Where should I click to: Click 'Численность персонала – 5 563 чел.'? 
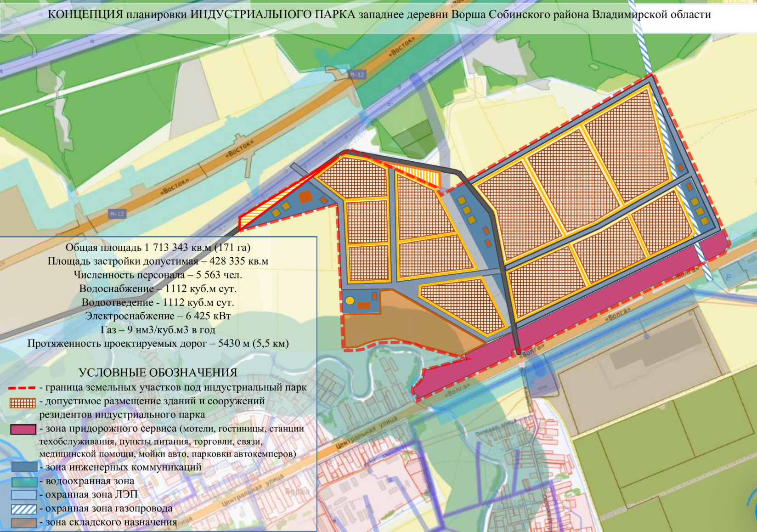158,275
